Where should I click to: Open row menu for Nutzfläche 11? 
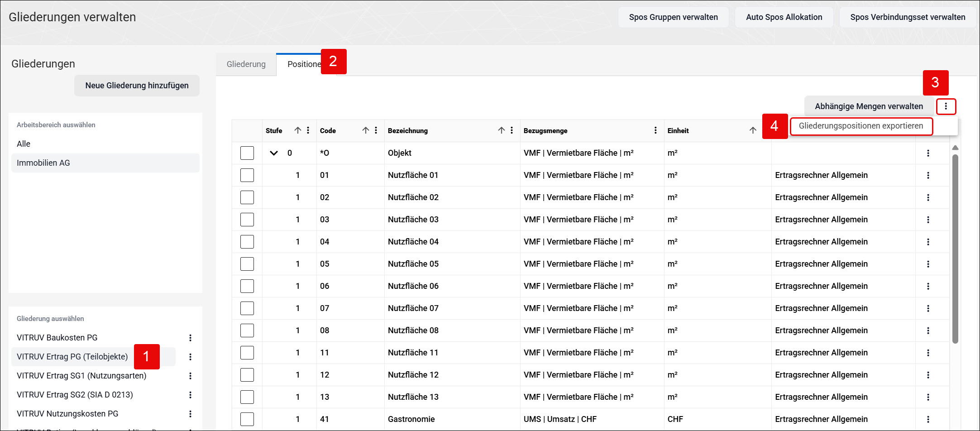pyautogui.click(x=928, y=353)
